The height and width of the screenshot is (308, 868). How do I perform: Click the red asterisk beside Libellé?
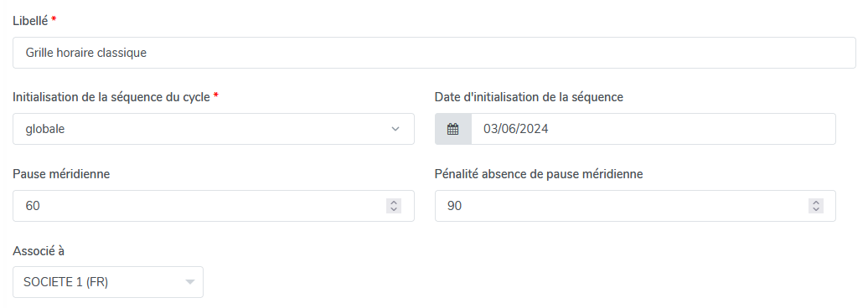click(x=54, y=18)
